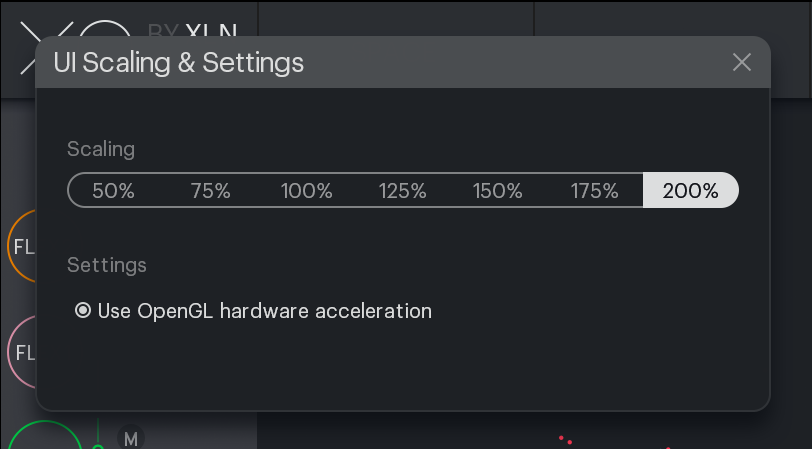Select the highlighted 200% scaling option
The height and width of the screenshot is (449, 812).
(690, 191)
